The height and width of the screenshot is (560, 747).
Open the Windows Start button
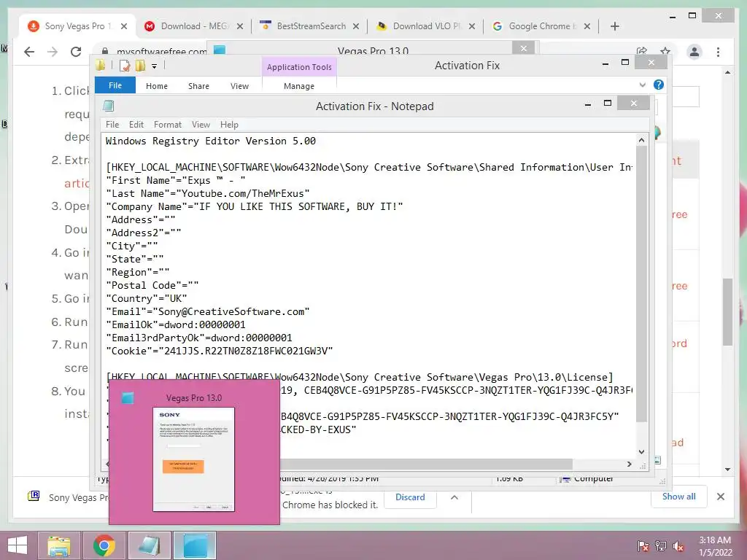point(18,545)
